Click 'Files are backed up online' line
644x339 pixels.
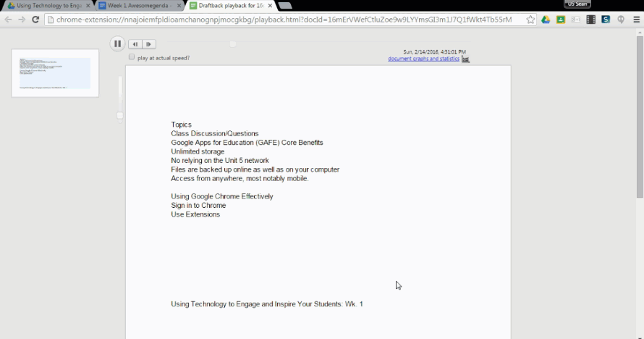[255, 169]
